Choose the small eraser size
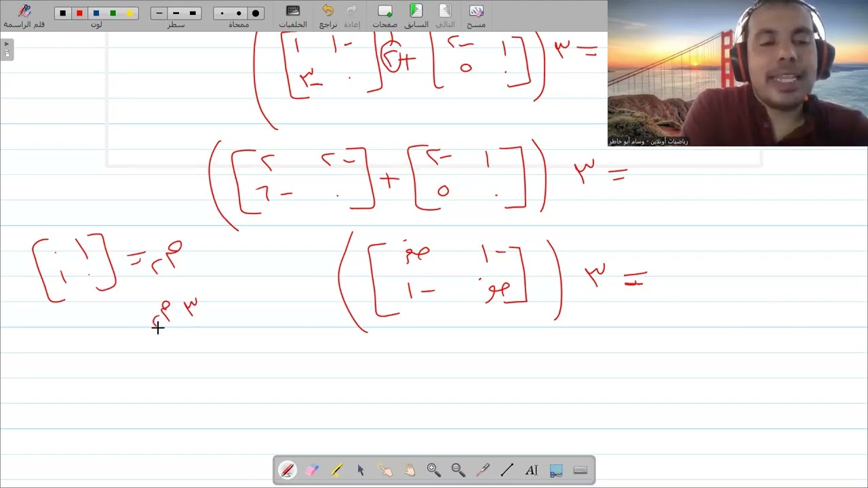Image resolution: width=868 pixels, height=488 pixels. (222, 13)
